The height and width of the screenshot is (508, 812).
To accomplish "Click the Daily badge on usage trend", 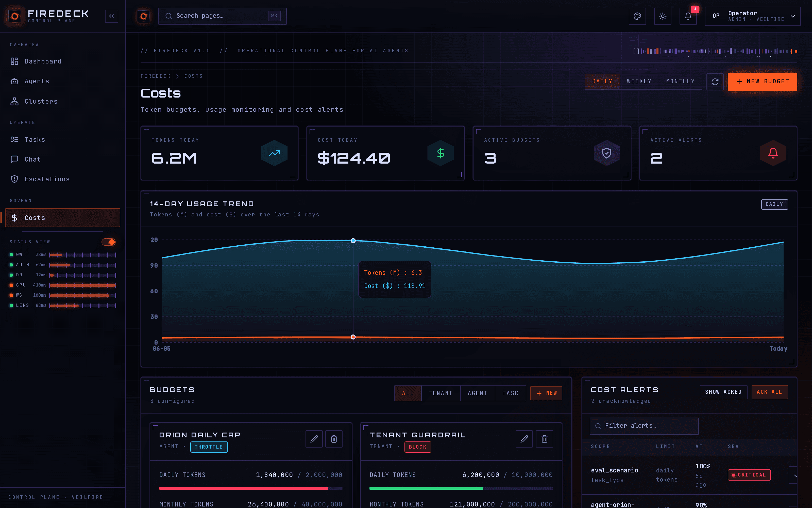I will 774,204.
